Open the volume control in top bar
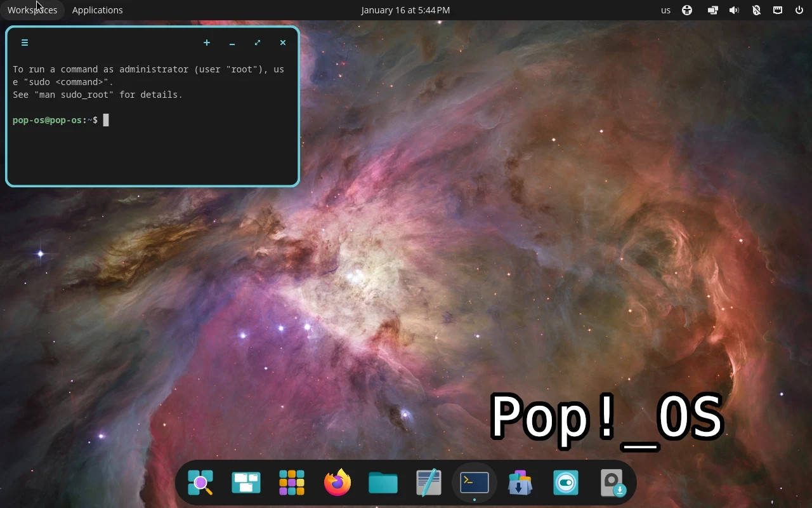 point(734,10)
